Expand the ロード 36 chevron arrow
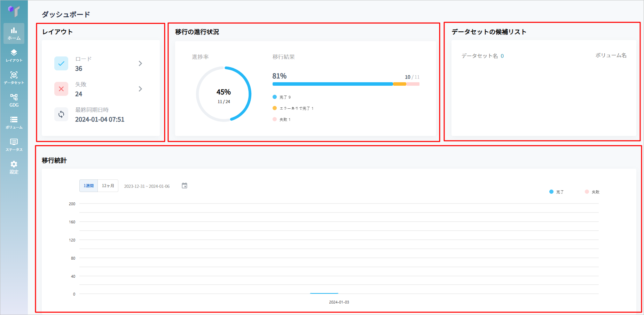This screenshot has width=644, height=315. tap(140, 63)
